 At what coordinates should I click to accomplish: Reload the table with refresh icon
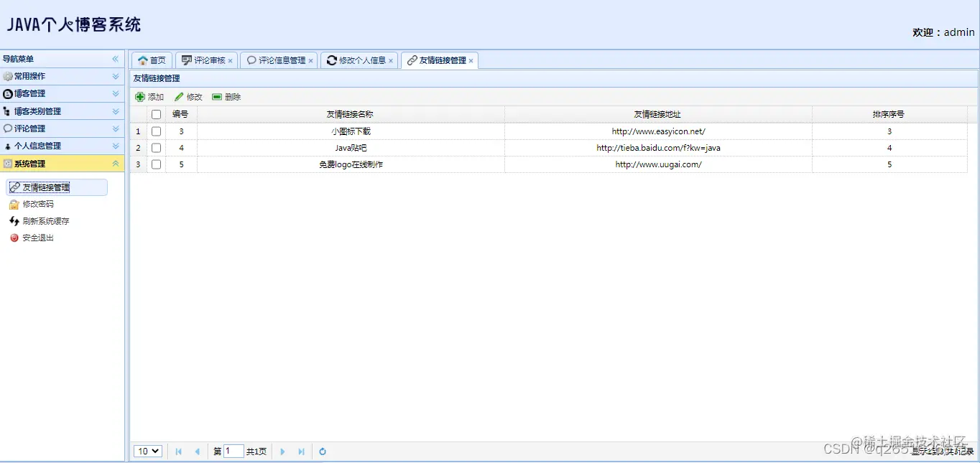pyautogui.click(x=323, y=452)
